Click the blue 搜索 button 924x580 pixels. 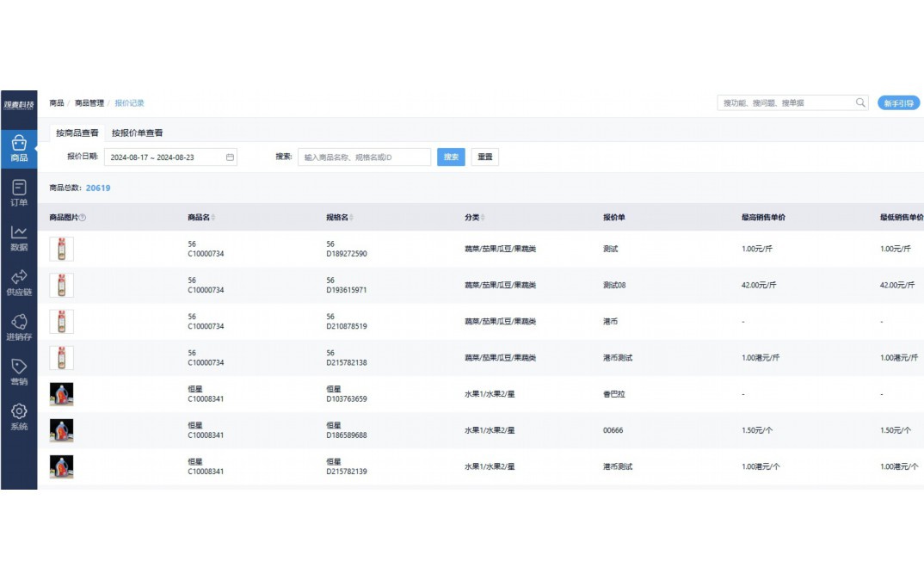pos(451,157)
